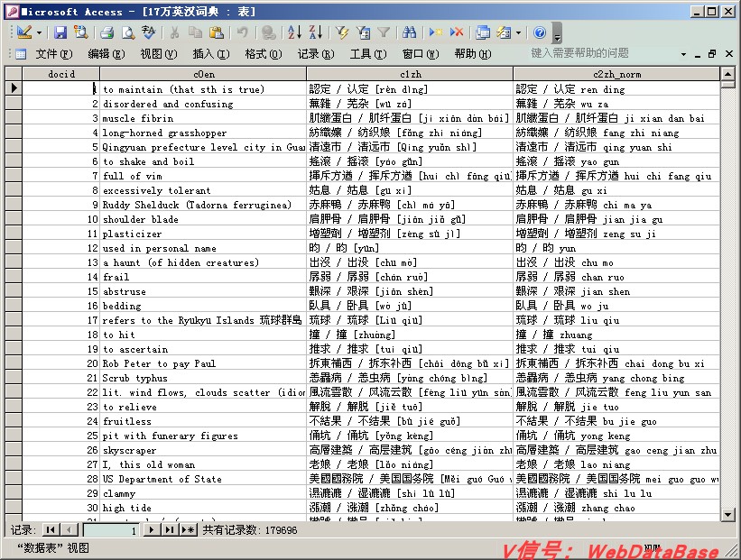Open 工具(T) menu
Screen dimensions: 741x560
[x=368, y=54]
